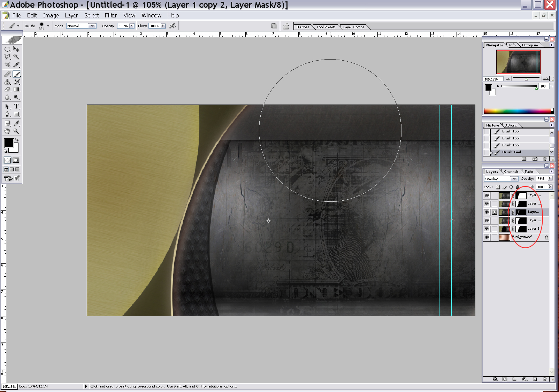Open the brush Mode dropdown

point(92,26)
